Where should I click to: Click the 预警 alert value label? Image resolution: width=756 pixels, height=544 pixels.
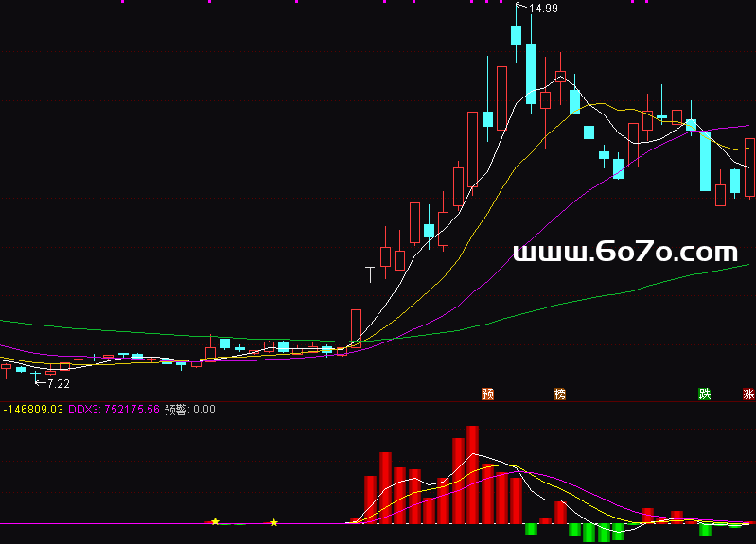click(190, 410)
